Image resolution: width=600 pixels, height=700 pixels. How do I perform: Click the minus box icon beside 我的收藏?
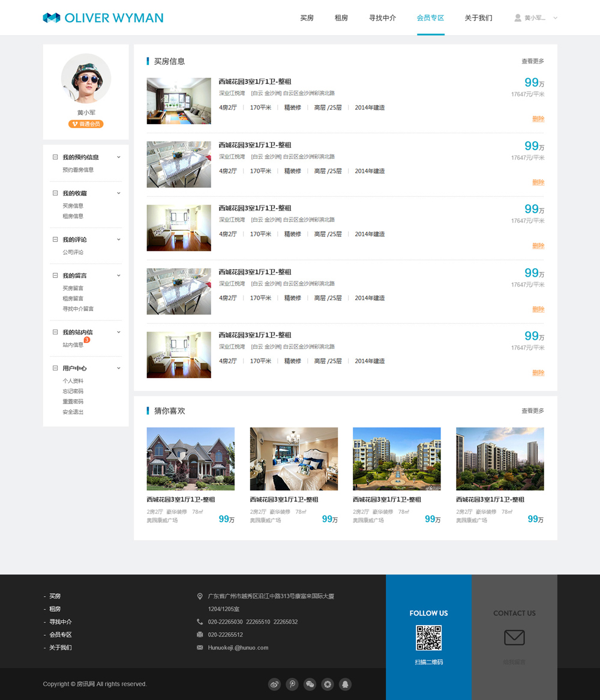coord(55,193)
